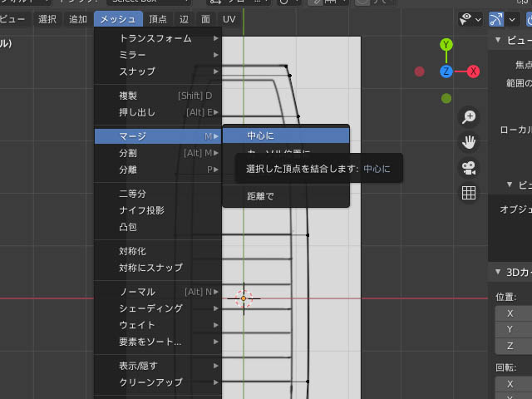The image size is (532, 399).
Task: Click 3D cursor position Y field
Action: (514, 329)
